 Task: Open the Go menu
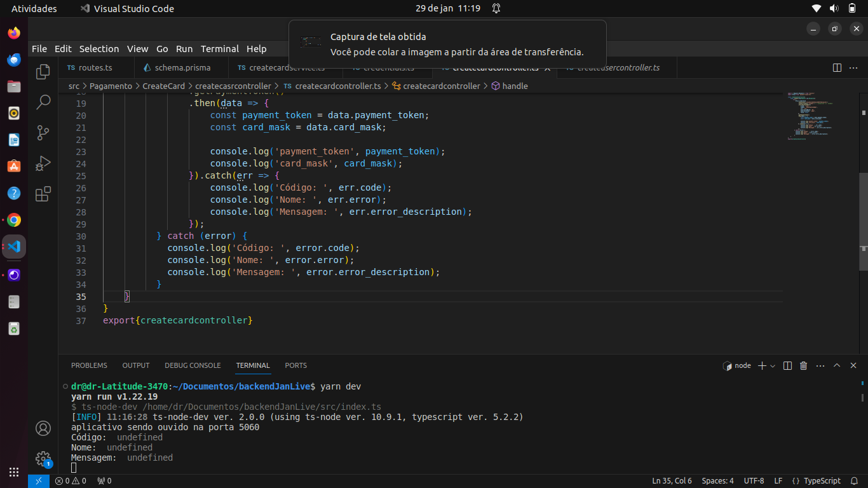pyautogui.click(x=162, y=49)
